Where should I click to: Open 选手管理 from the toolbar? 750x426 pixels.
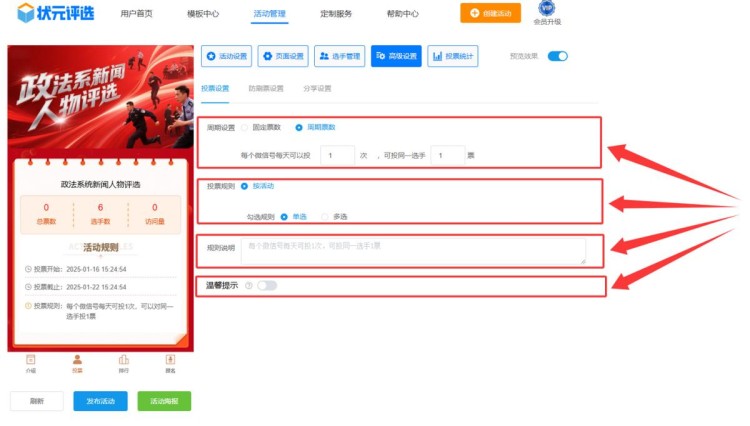point(339,56)
